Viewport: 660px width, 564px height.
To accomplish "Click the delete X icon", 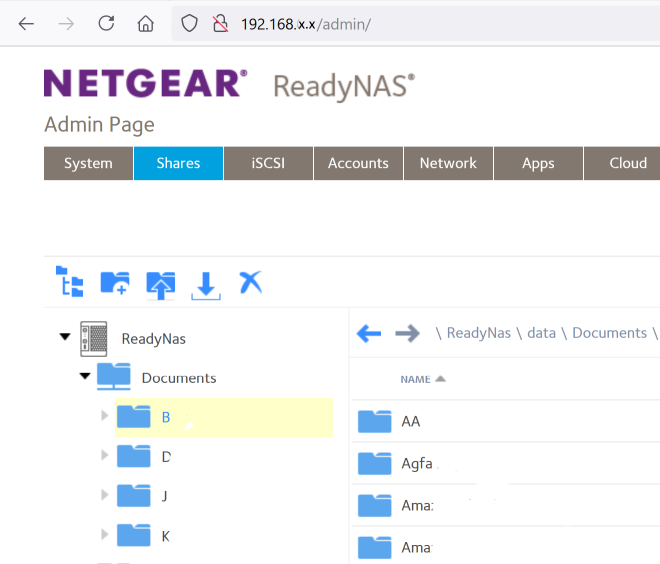I will [x=251, y=282].
